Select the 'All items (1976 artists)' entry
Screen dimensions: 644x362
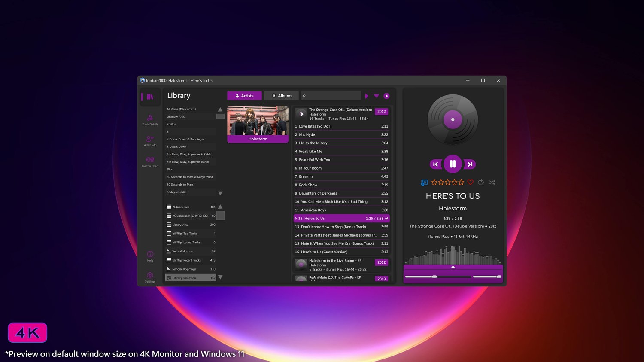[191, 109]
